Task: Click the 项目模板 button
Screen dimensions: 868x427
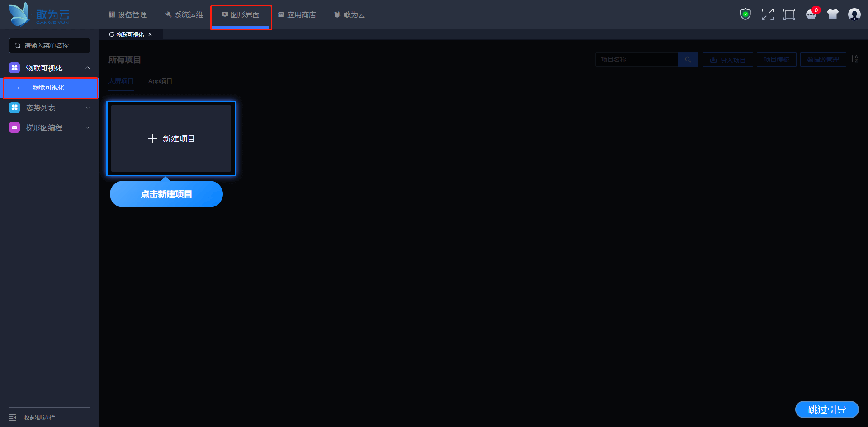Action: pos(776,60)
